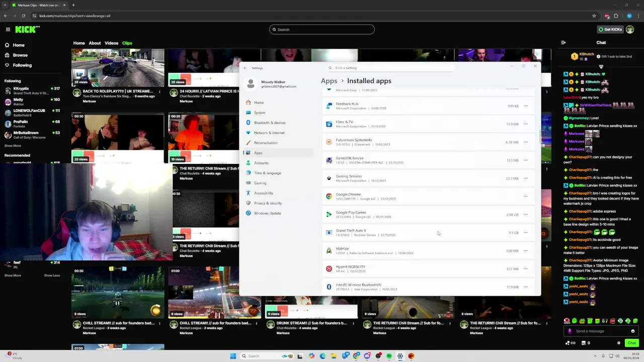
Task: Open the Windows Start menu
Action: coord(233,356)
